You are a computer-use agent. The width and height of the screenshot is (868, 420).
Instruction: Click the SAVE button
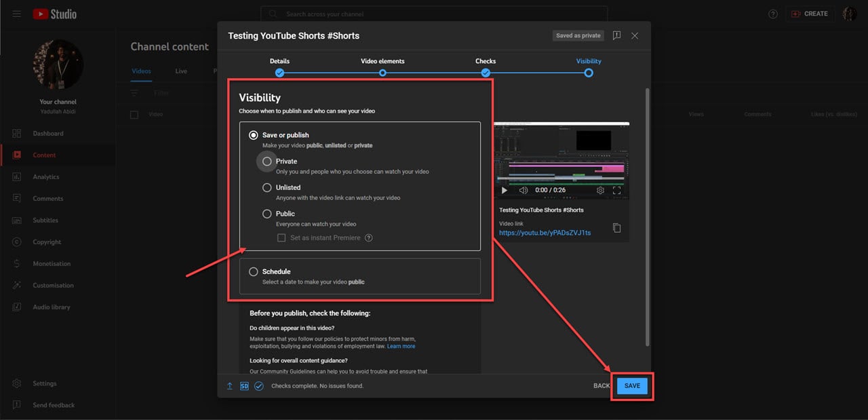pyautogui.click(x=631, y=385)
